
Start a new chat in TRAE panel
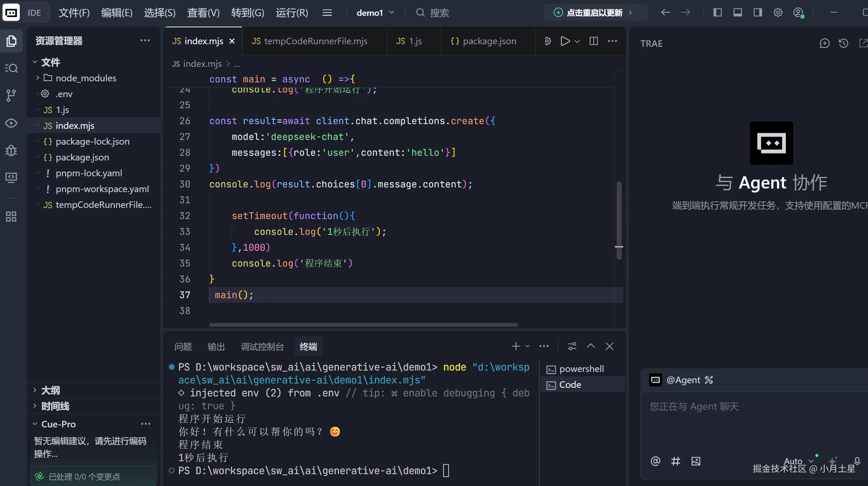(x=824, y=44)
